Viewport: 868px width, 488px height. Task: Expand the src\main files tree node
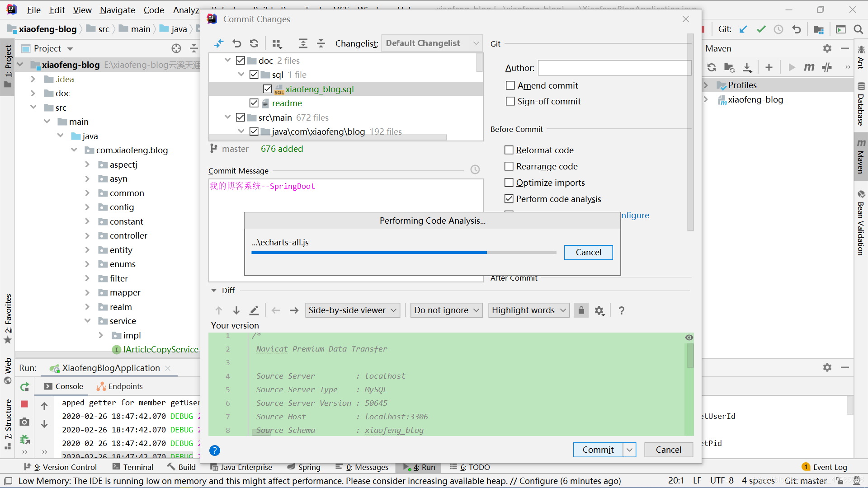click(228, 117)
